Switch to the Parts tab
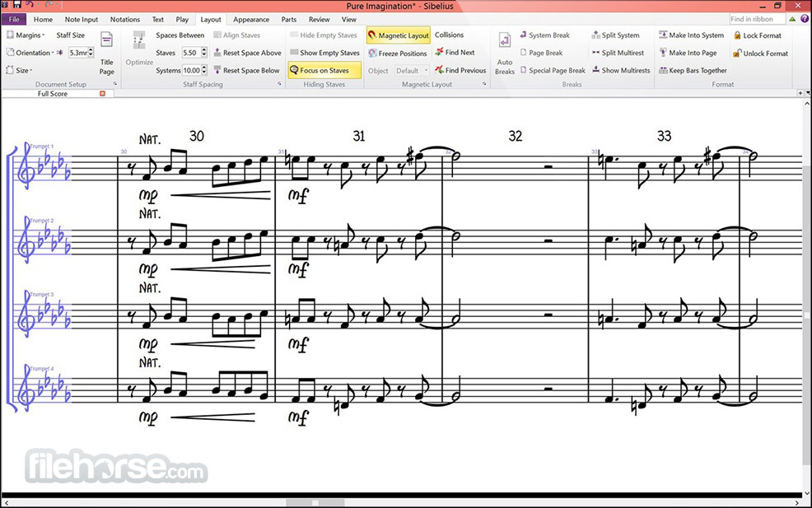The width and height of the screenshot is (812, 508). click(x=289, y=19)
